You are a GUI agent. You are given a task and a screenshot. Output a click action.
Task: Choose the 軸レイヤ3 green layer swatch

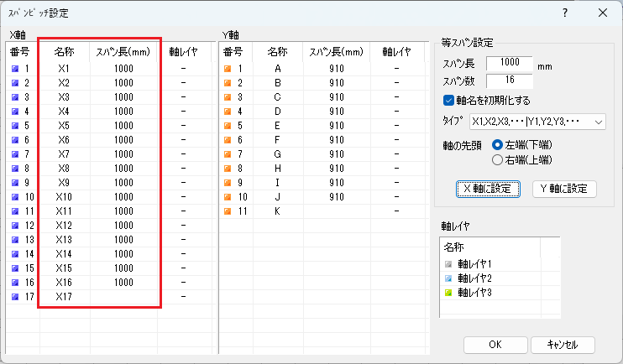coord(449,291)
